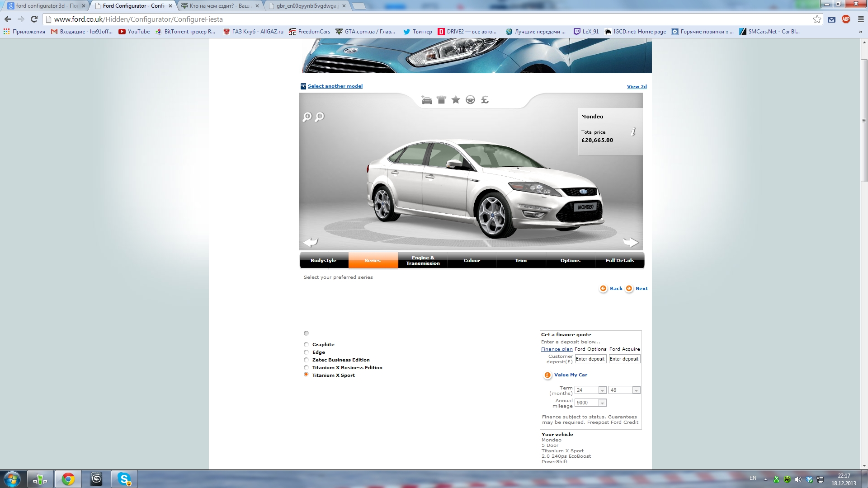This screenshot has height=488, width=868.
Task: Reload the page with the refresh icon
Action: tap(34, 19)
